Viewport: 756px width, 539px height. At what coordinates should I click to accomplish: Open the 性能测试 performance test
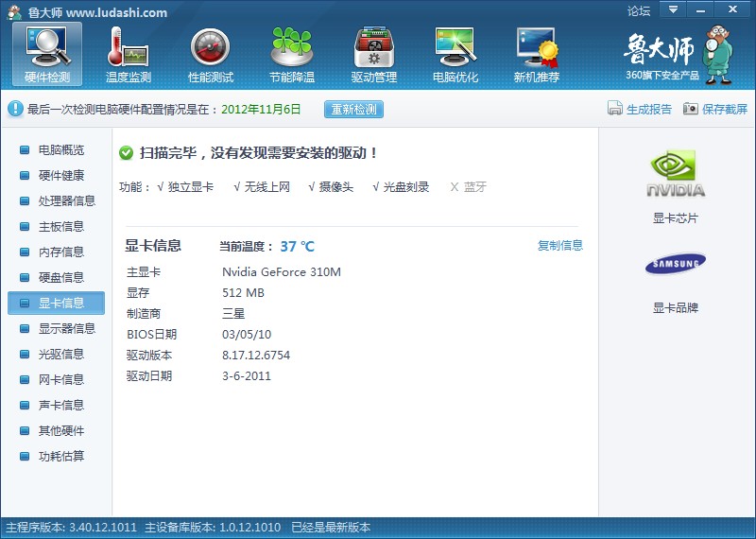(210, 54)
